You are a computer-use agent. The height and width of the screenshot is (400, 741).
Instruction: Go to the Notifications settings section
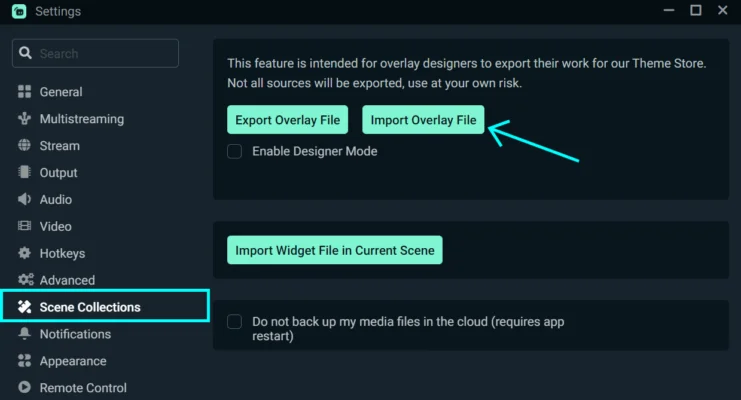(x=75, y=334)
